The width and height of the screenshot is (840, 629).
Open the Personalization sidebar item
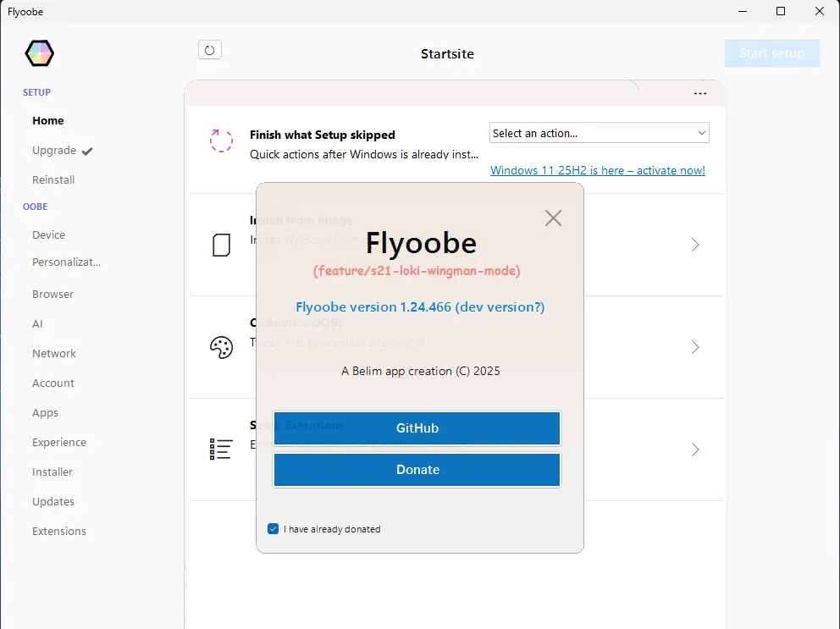(66, 262)
